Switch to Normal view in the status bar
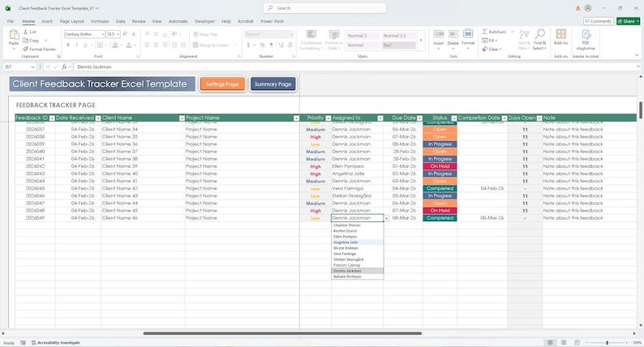The image size is (644, 347). (x=550, y=342)
